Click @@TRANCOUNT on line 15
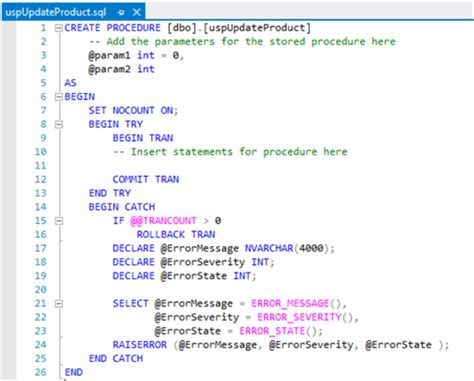 pos(163,221)
